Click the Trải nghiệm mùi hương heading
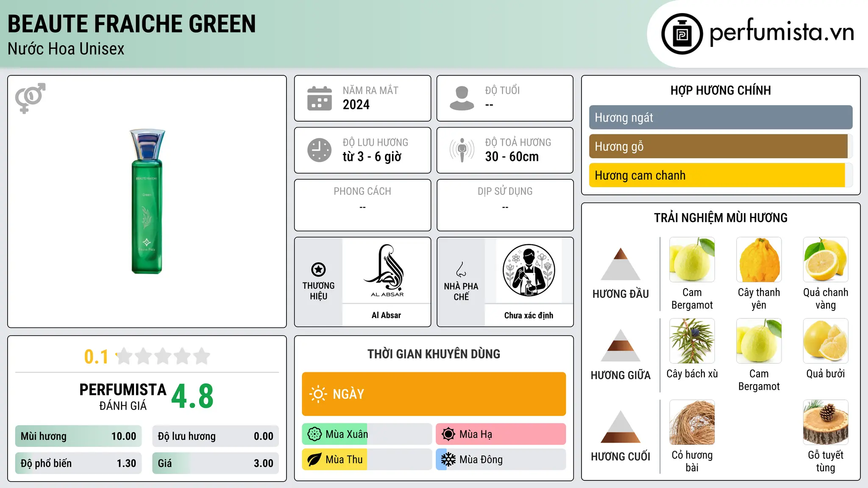This screenshot has width=868, height=488. [721, 218]
